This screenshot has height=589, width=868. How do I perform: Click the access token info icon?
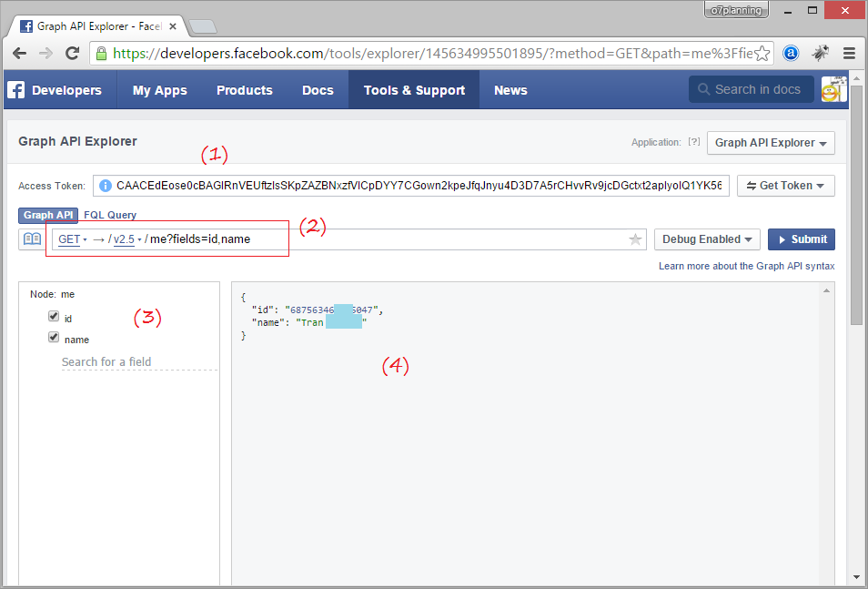tap(106, 186)
